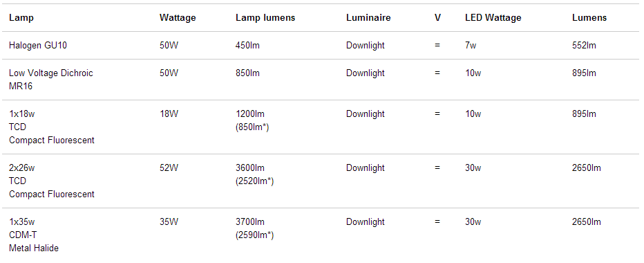The image size is (644, 263).
Task: Select the 1x18w TCD Compact Fluorescent cell
Action: coord(52,127)
